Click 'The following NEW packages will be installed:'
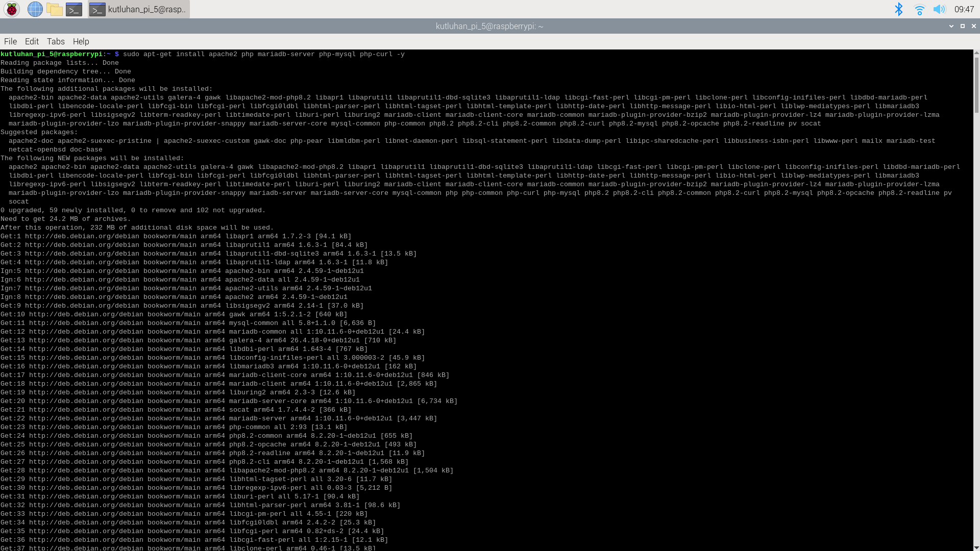 (x=92, y=158)
